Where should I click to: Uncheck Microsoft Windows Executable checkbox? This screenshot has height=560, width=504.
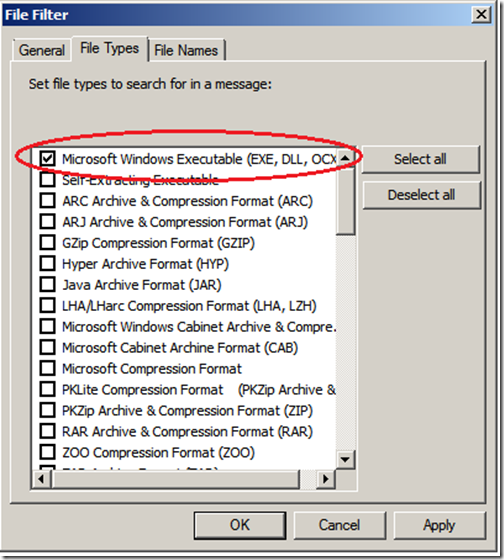click(x=48, y=159)
